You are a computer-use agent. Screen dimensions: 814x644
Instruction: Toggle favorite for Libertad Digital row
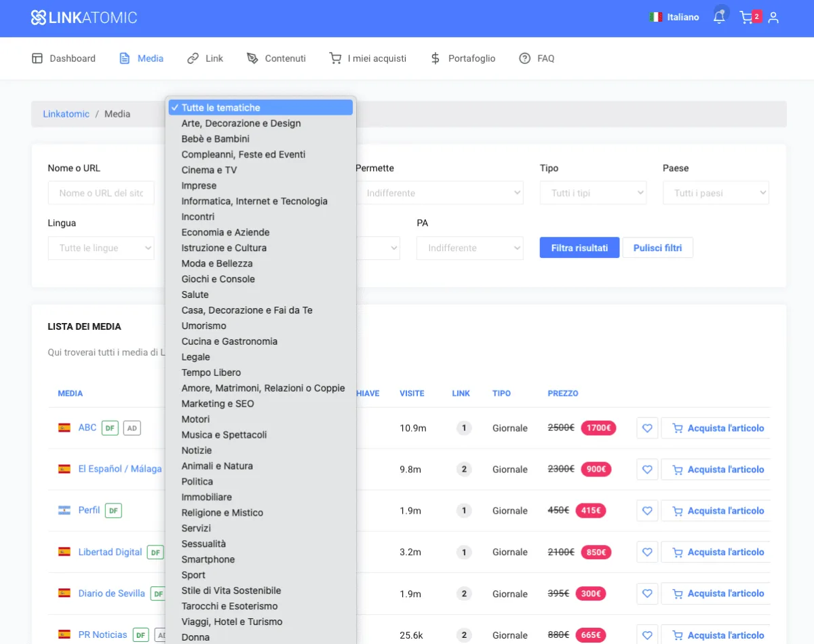pyautogui.click(x=647, y=552)
